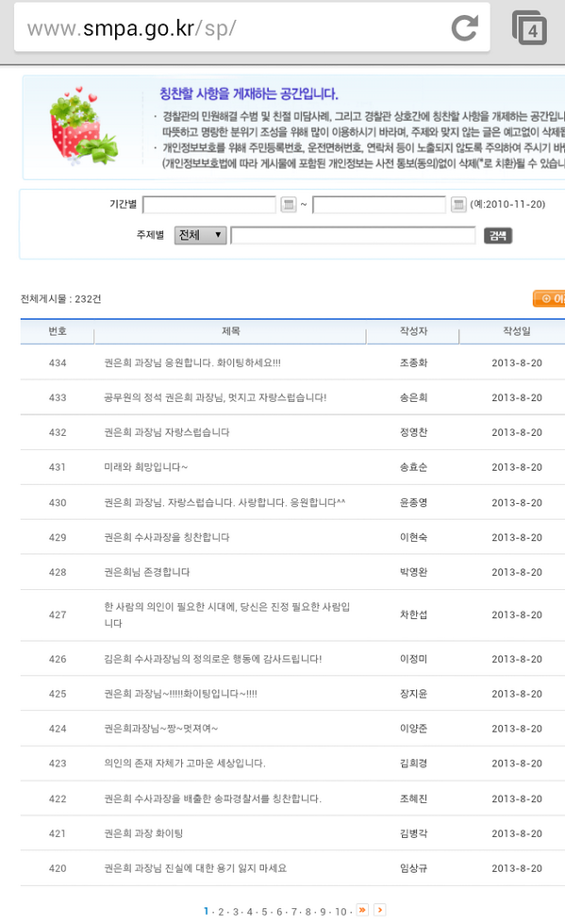
Task: Go to pagination page 8
Action: pyautogui.click(x=308, y=912)
